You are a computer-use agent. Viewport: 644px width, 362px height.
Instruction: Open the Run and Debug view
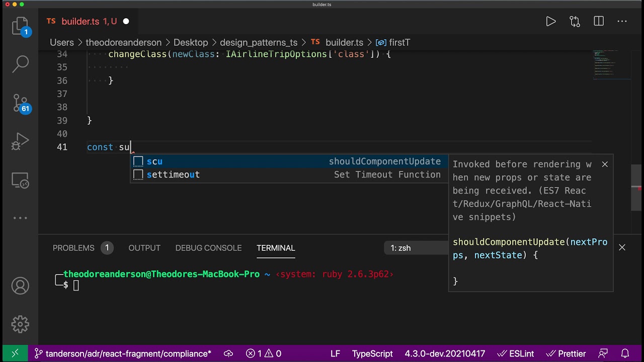[20, 141]
